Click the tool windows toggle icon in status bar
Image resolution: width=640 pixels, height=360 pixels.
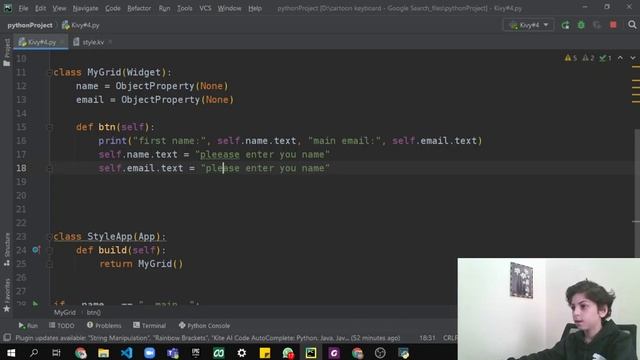coord(7,338)
